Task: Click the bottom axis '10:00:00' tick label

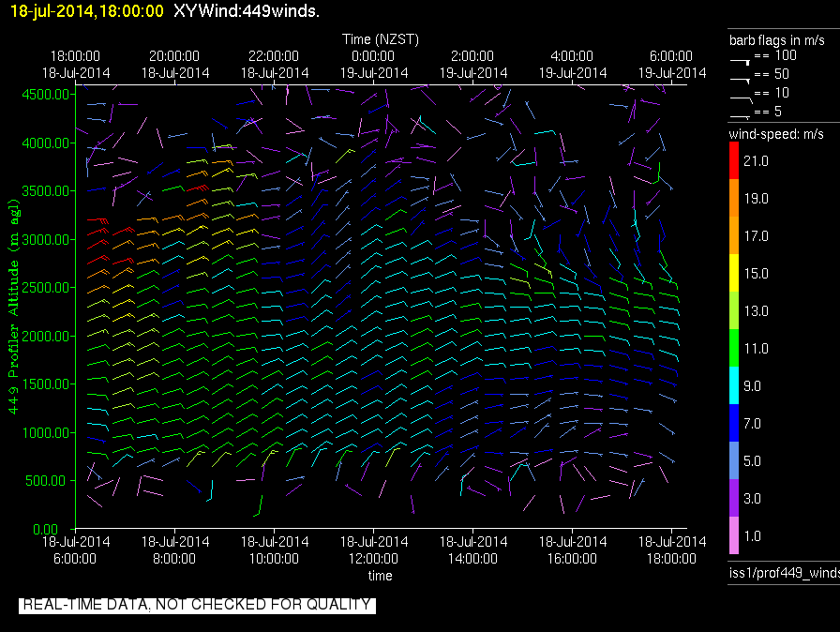Action: pyautogui.click(x=274, y=559)
